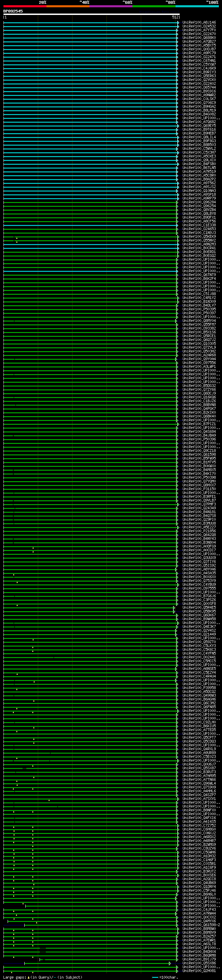Click the query end position 512
This screenshot has width=222, height=980.
point(175,17)
